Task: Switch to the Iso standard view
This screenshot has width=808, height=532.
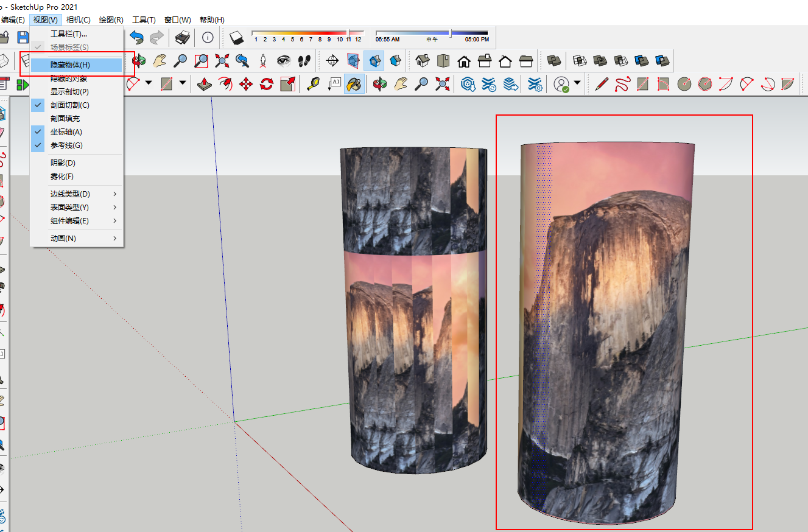Action: (x=423, y=60)
